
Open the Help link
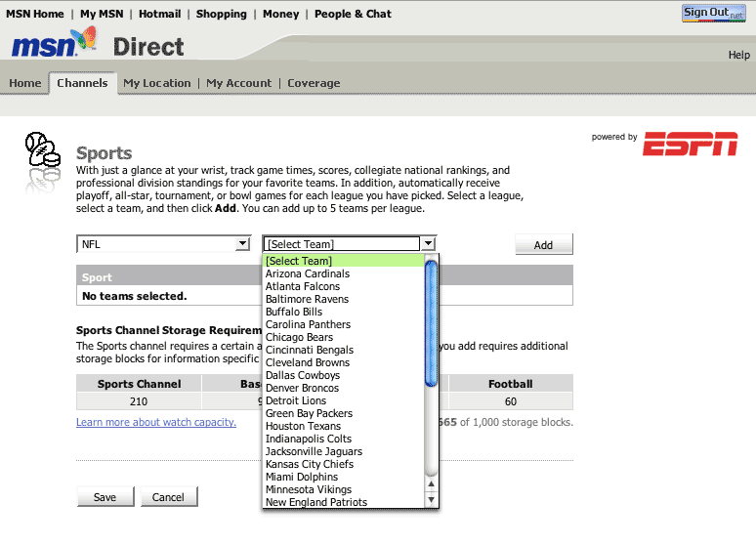739,55
